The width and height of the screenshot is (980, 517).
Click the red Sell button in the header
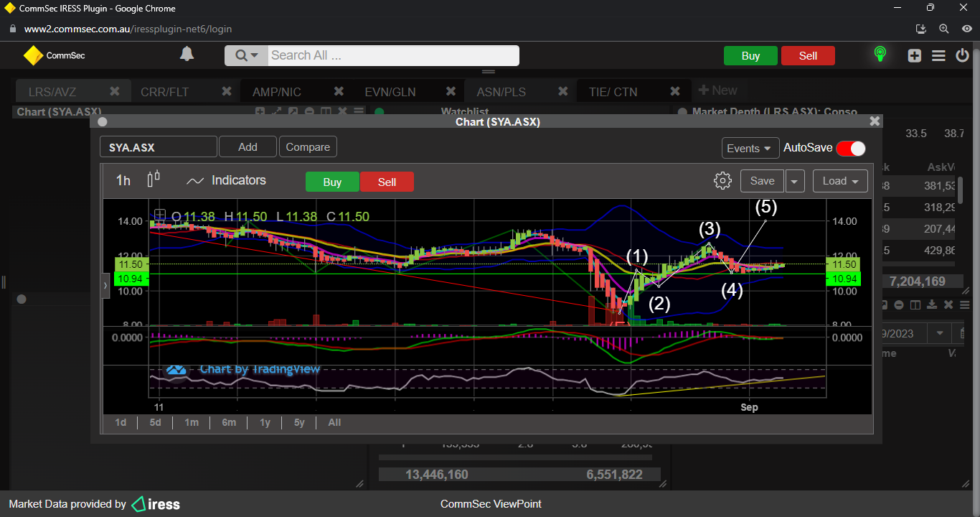point(808,56)
